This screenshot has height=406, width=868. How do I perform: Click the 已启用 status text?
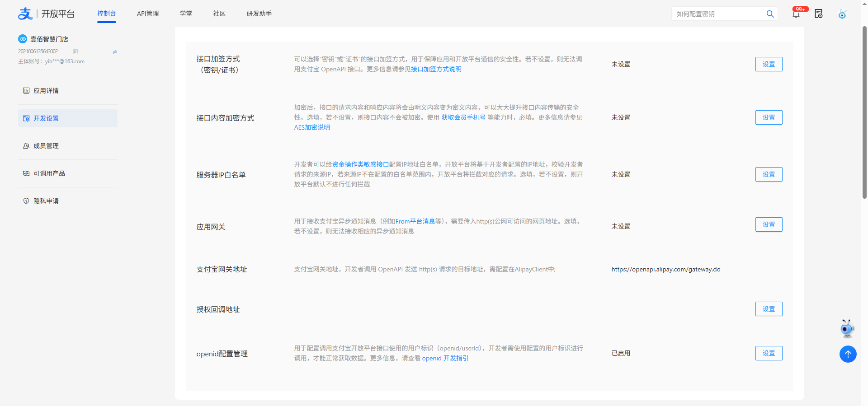[x=621, y=353]
